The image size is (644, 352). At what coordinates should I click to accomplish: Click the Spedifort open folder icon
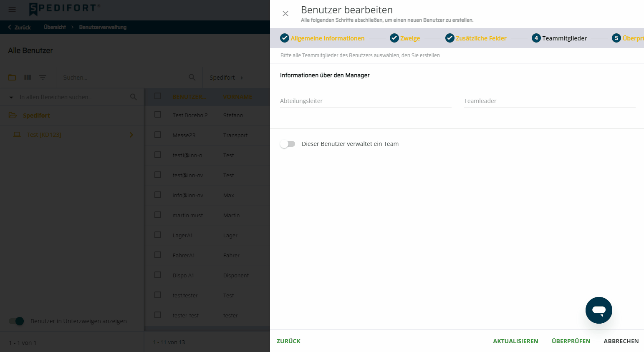point(13,116)
